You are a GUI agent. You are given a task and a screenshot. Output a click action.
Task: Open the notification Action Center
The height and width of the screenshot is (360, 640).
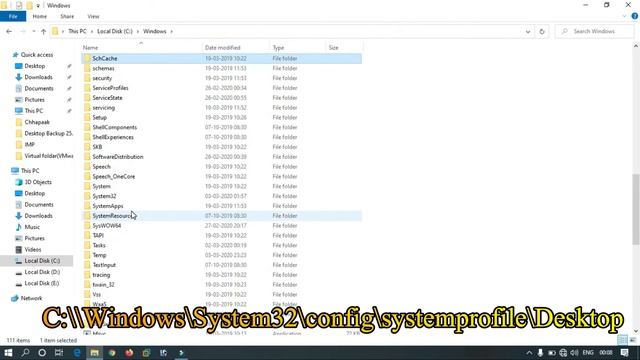[624, 353]
